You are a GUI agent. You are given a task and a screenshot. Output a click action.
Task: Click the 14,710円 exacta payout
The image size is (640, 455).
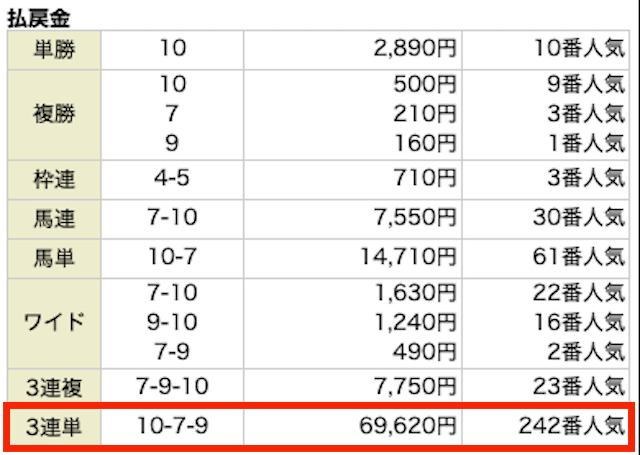pos(408,257)
